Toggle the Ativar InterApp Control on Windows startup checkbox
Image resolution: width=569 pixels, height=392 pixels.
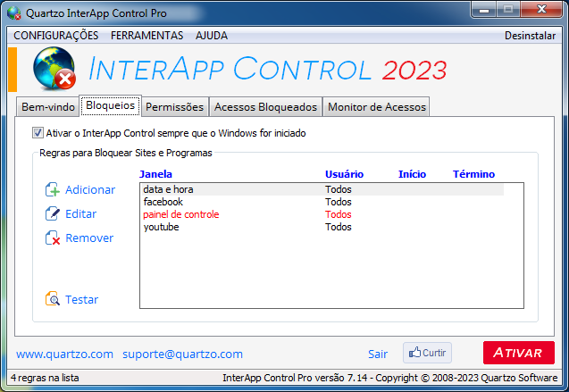tap(38, 133)
